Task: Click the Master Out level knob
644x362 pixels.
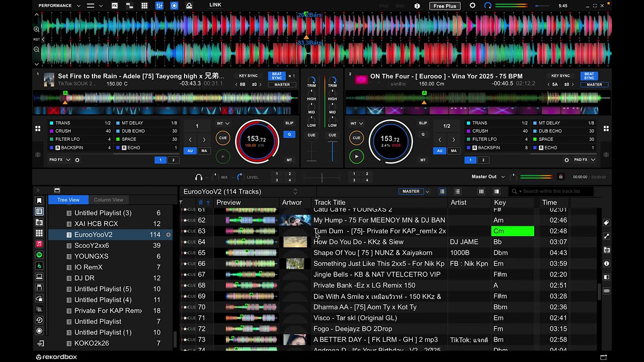Action: (513, 177)
